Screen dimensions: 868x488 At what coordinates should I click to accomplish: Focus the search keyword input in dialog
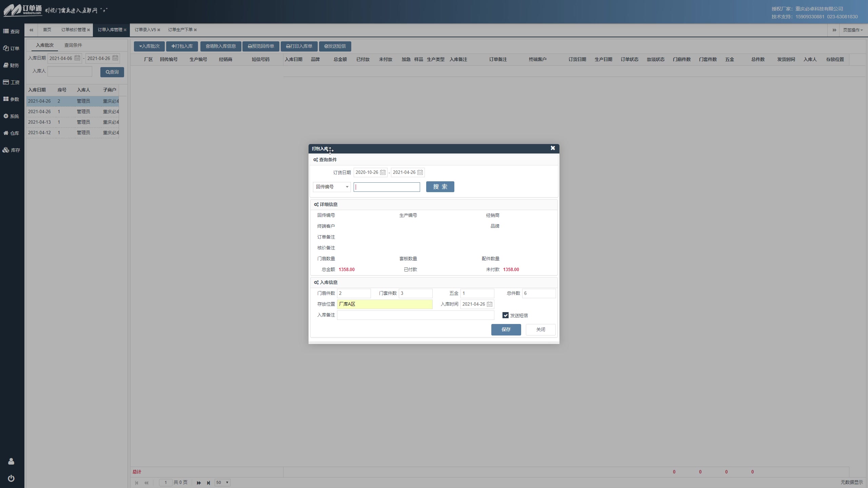tap(387, 187)
